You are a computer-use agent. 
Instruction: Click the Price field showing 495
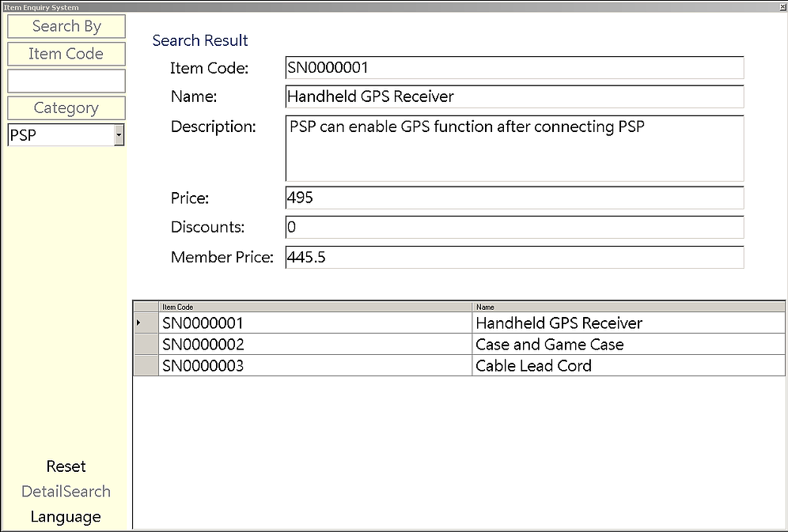(x=514, y=198)
